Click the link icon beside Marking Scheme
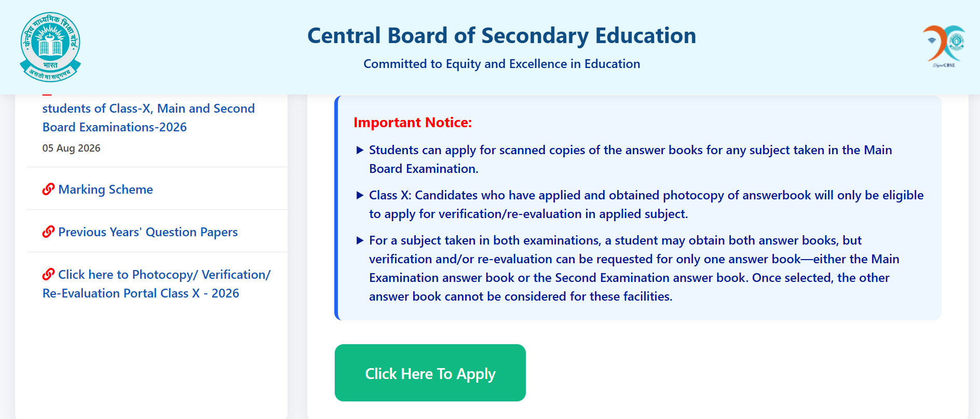This screenshot has height=419, width=980. (48, 190)
